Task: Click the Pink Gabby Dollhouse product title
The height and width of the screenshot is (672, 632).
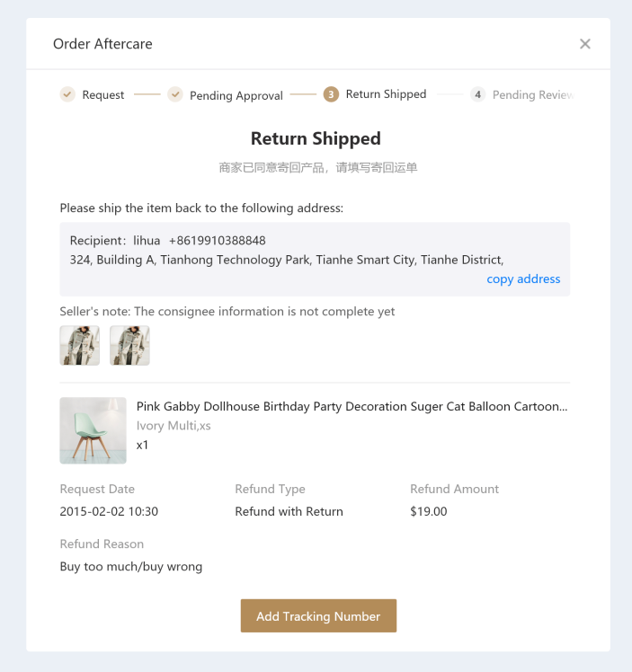Action: pyautogui.click(x=352, y=407)
